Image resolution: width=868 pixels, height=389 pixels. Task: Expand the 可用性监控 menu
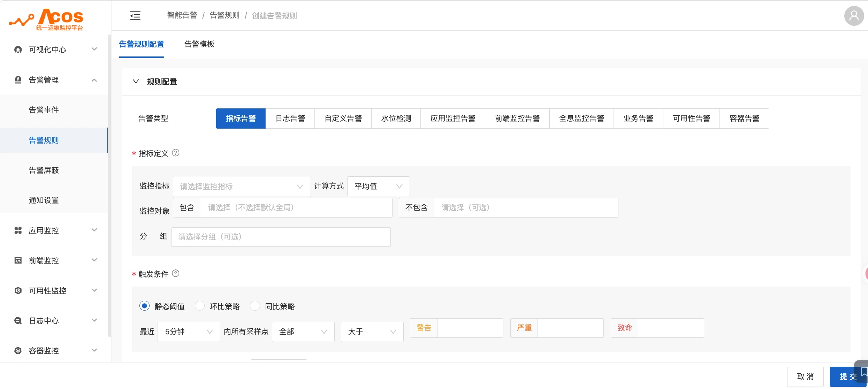click(x=94, y=290)
